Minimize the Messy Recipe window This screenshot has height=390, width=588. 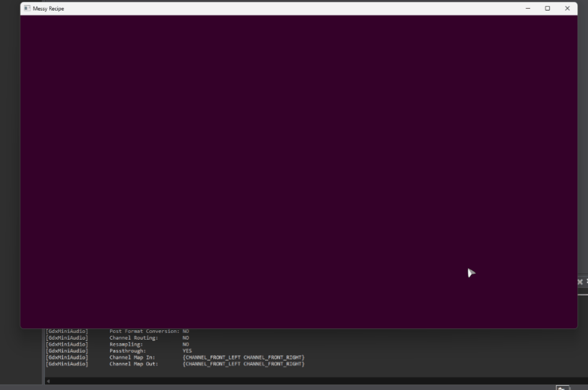click(x=528, y=9)
